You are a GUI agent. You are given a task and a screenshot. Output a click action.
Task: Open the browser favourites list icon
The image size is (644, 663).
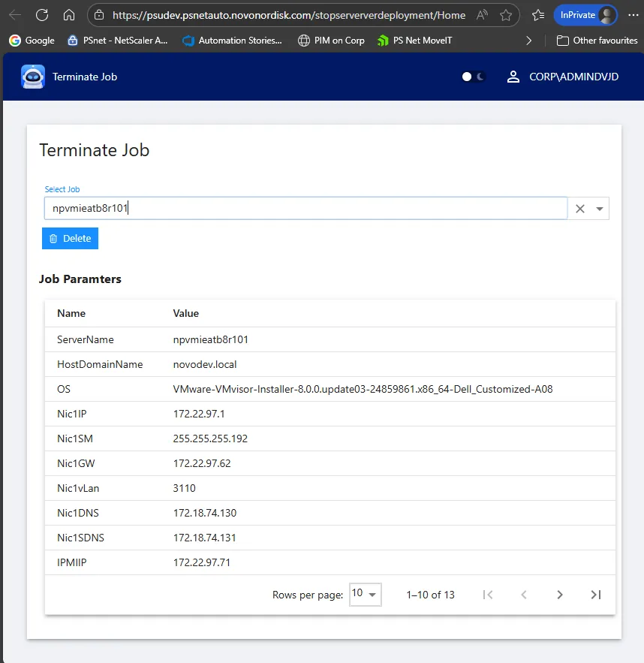coord(537,15)
